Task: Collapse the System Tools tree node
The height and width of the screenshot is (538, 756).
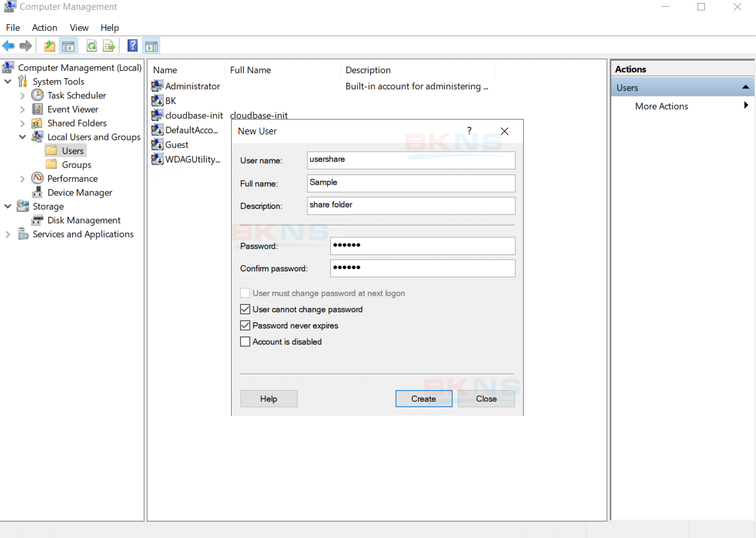Action: point(8,81)
